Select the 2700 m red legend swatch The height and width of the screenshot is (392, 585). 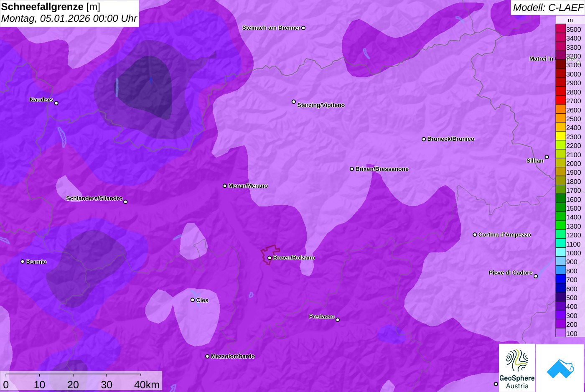[561, 100]
